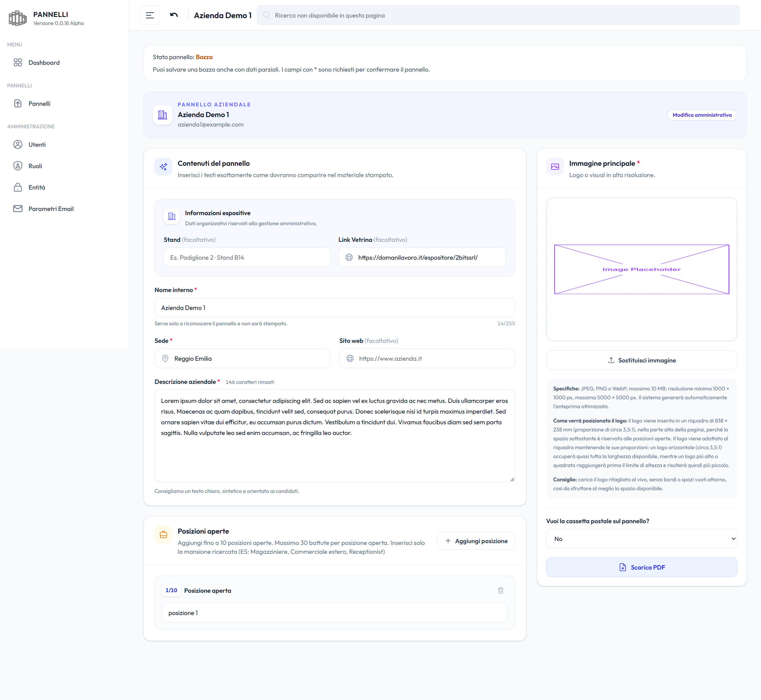This screenshot has height=700, width=761.
Task: Open Utenti menu item
Action: [64, 144]
